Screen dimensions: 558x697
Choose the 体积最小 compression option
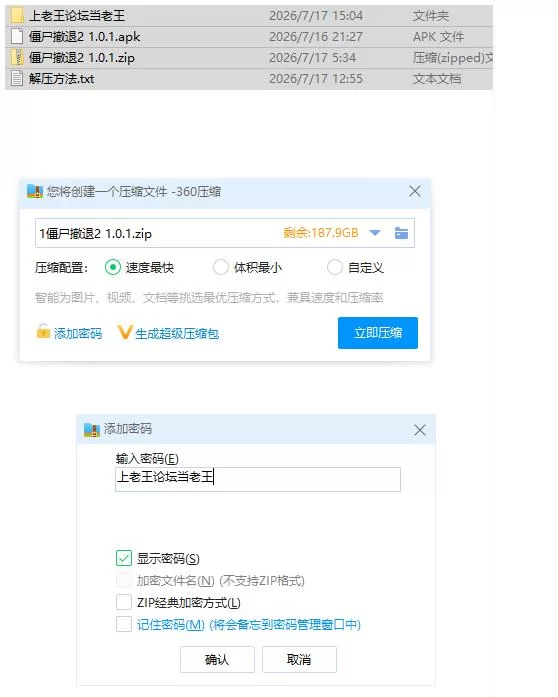coord(221,267)
